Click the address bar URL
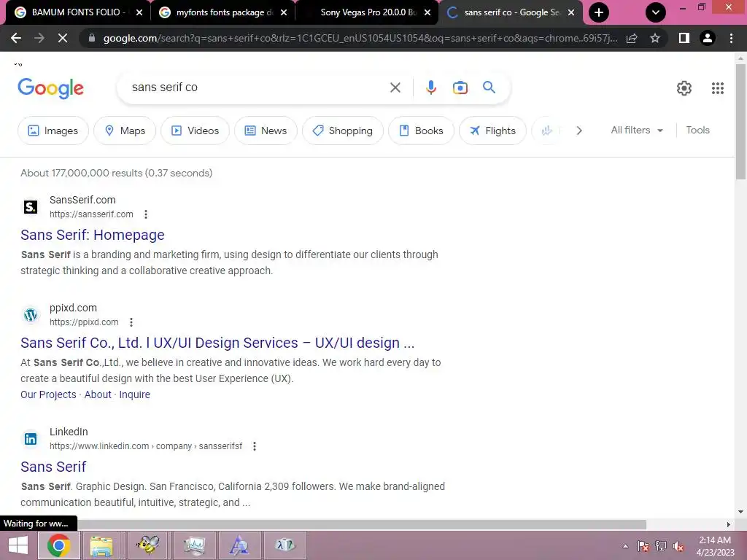This screenshot has height=560, width=747. [360, 38]
